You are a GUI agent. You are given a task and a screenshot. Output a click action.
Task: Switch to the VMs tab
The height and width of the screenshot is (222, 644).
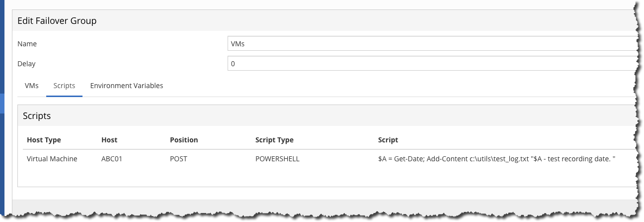click(32, 86)
